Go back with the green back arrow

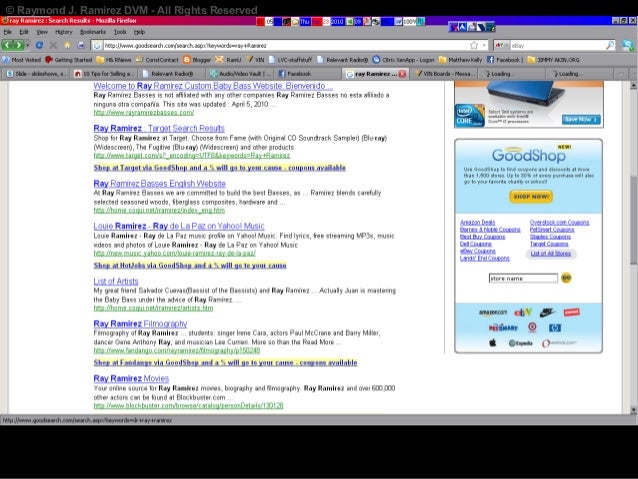coord(8,45)
